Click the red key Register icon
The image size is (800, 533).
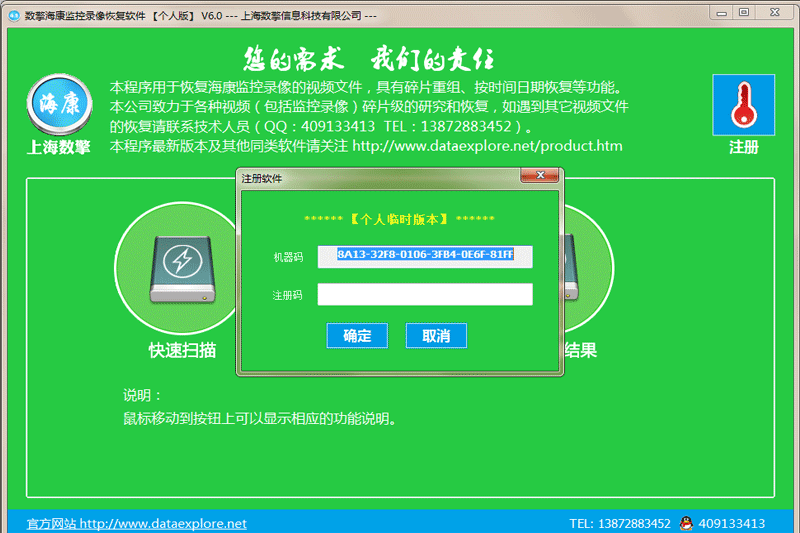point(743,105)
